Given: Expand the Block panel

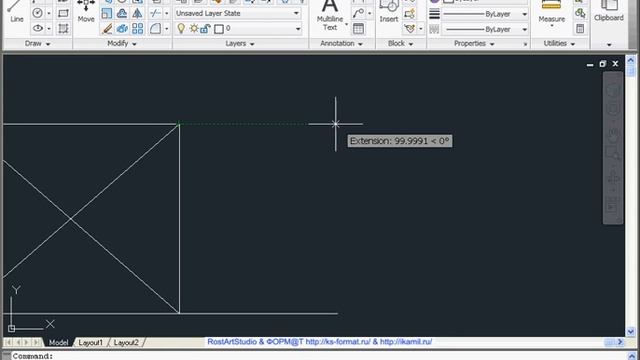Looking at the screenshot, I should click(400, 43).
